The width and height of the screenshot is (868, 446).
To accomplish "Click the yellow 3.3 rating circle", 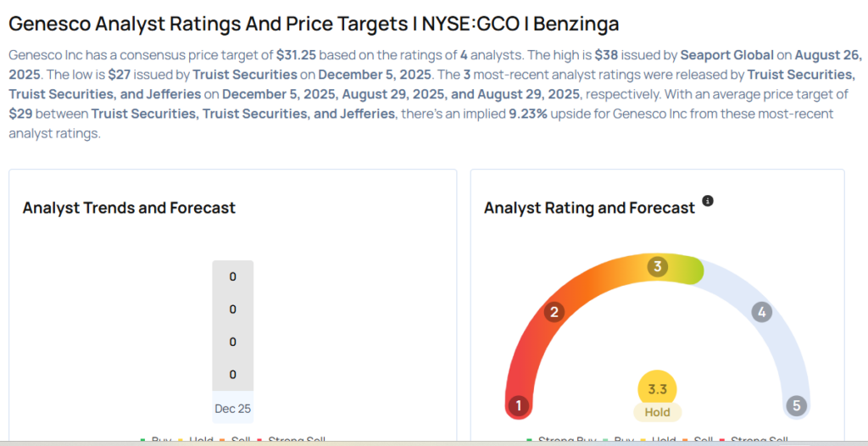I will tap(657, 389).
